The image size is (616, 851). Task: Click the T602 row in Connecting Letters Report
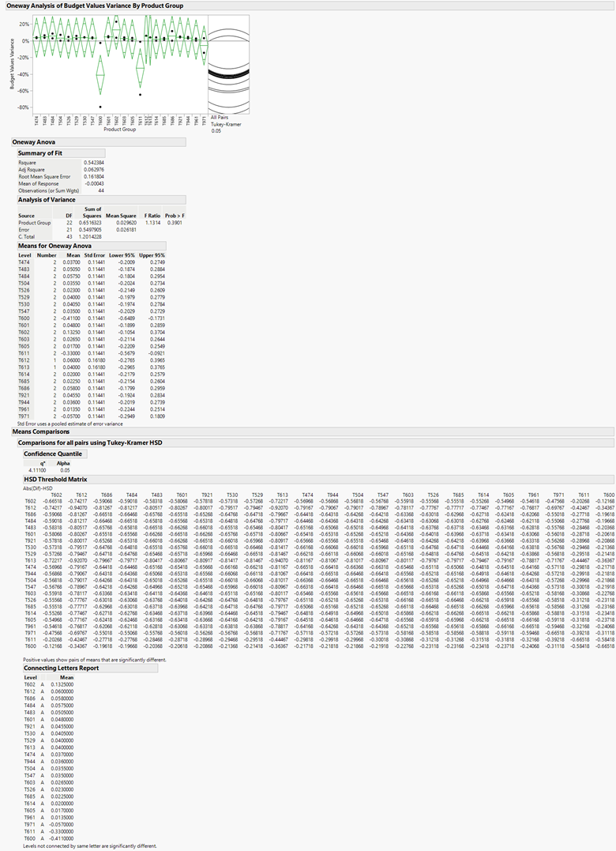tap(49, 684)
